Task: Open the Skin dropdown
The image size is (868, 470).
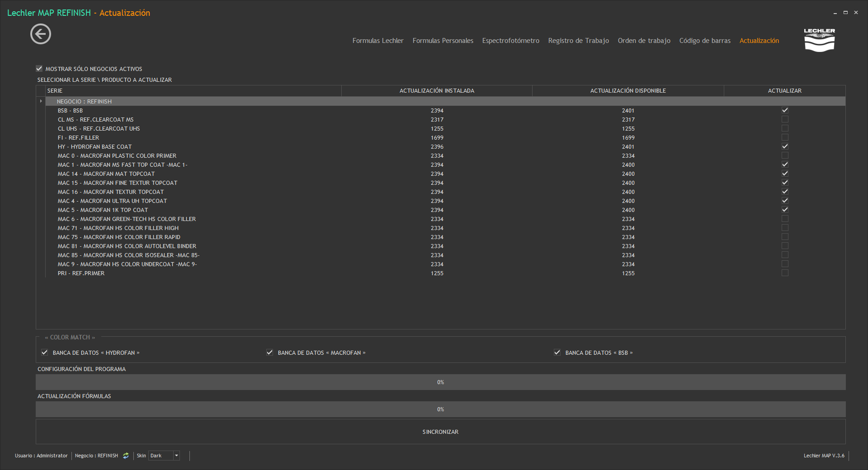Action: click(176, 456)
